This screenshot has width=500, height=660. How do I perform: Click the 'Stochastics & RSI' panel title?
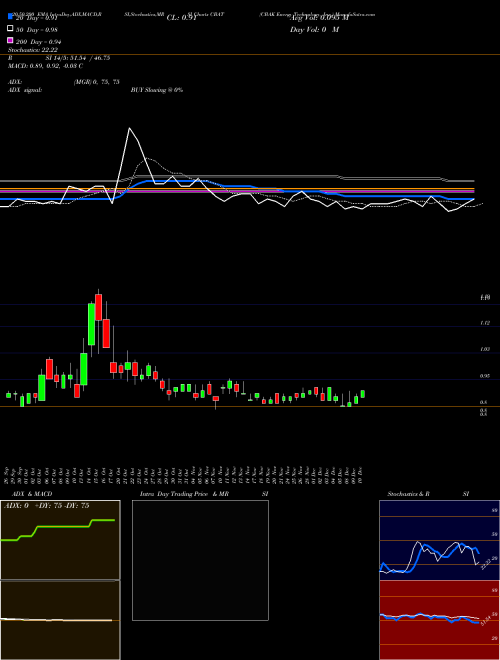tap(428, 494)
